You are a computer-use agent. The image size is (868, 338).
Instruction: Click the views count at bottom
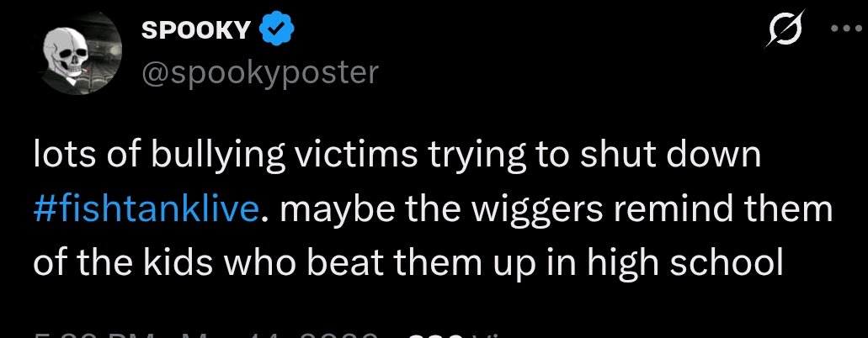pyautogui.click(x=451, y=335)
